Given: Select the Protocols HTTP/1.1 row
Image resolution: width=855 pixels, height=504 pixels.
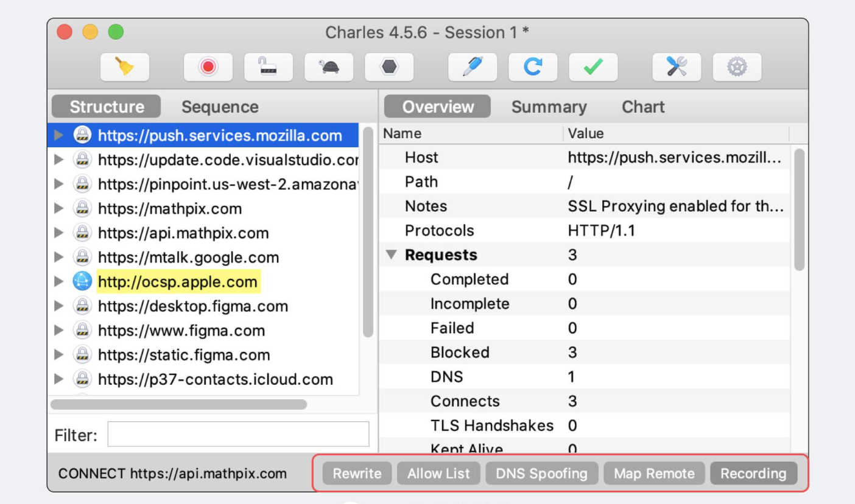Looking at the screenshot, I should point(585,231).
